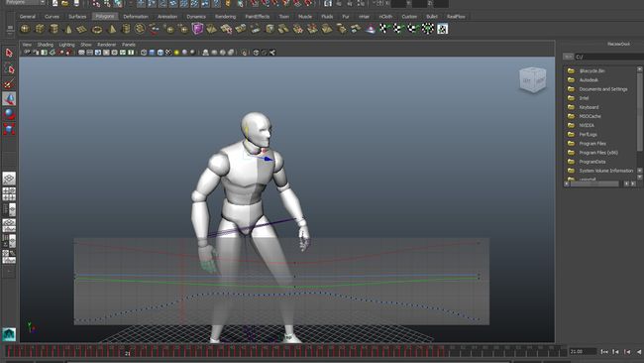Viewport: 644px width, 363px height.
Task: Click frame 21 marker on the timeline
Action: click(128, 352)
